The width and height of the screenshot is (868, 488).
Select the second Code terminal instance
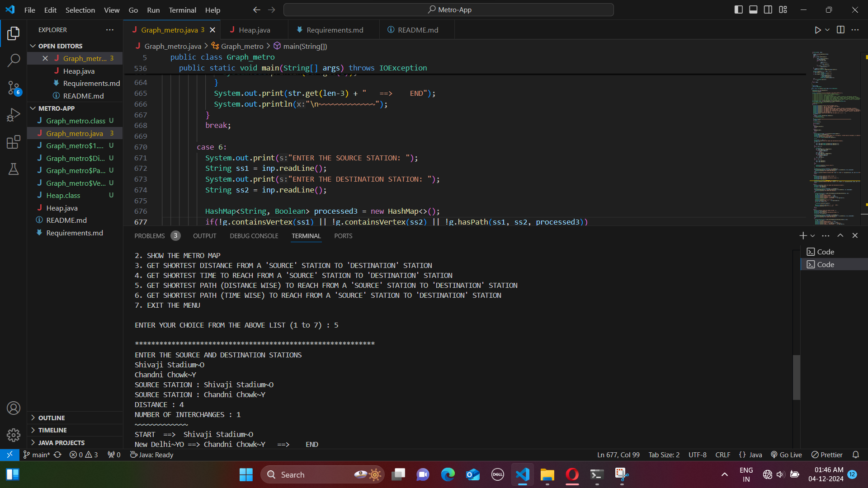pos(834,264)
